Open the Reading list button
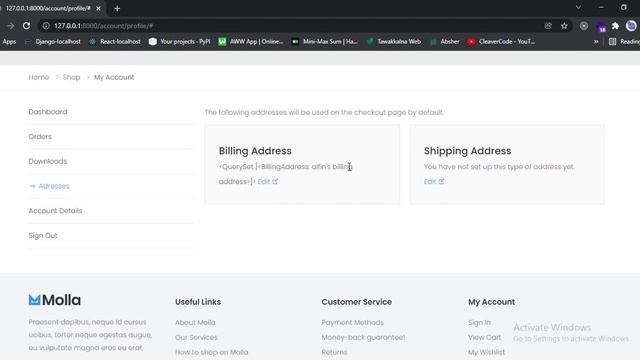This screenshot has width=640, height=360. click(624, 42)
